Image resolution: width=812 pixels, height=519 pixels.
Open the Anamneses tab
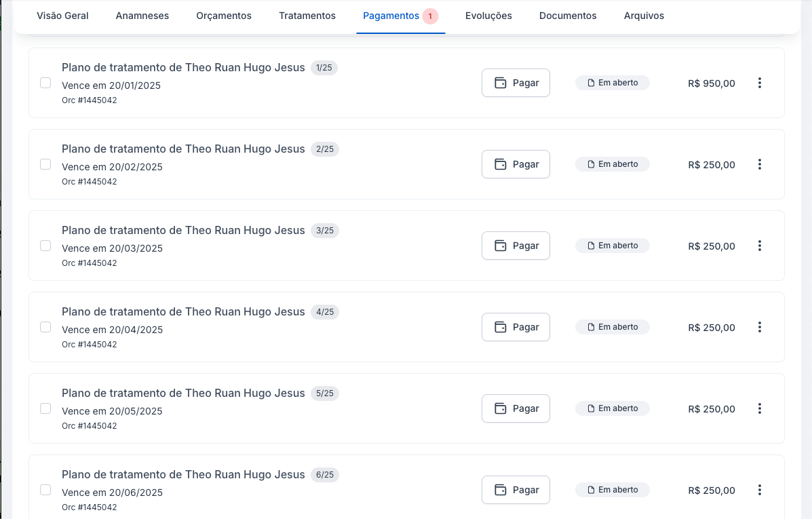(x=142, y=16)
